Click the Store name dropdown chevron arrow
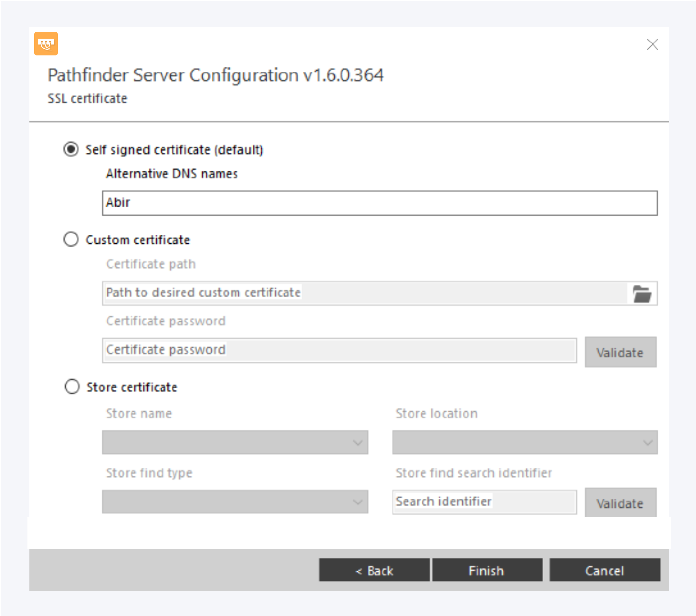696x616 pixels. click(x=357, y=442)
